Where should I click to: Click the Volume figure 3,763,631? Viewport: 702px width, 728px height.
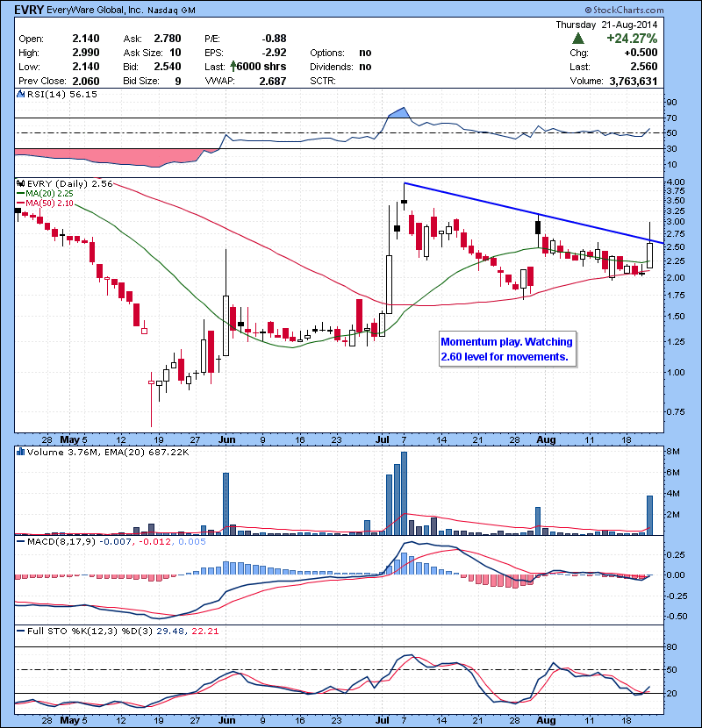(634, 82)
